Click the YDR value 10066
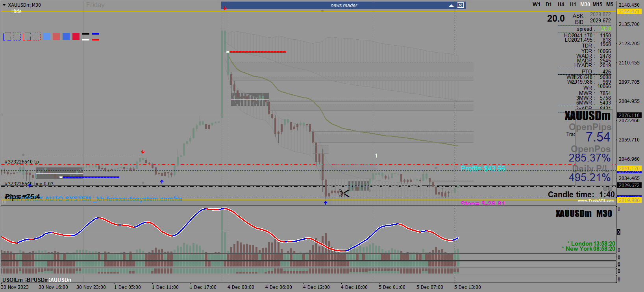Viewport: 644px width, 292px height. tap(604, 51)
